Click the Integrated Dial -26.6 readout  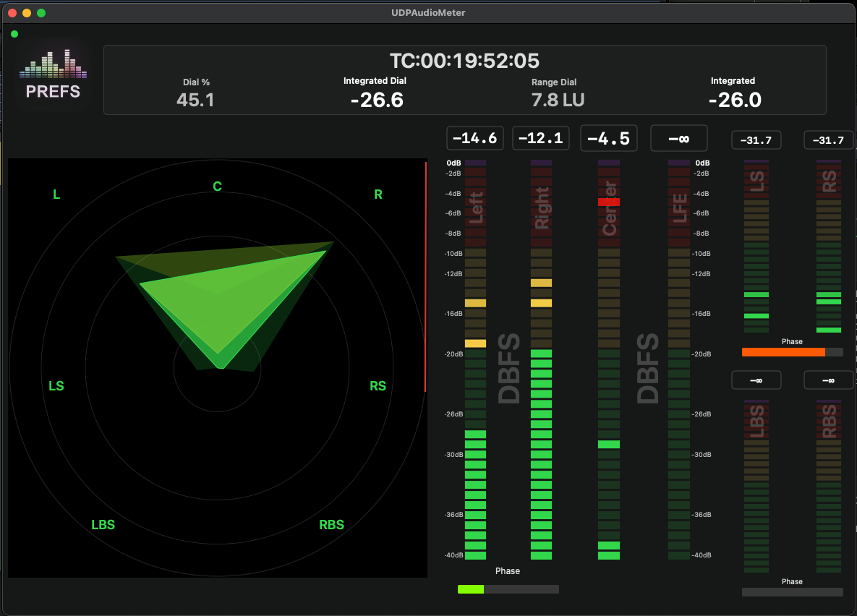(376, 100)
